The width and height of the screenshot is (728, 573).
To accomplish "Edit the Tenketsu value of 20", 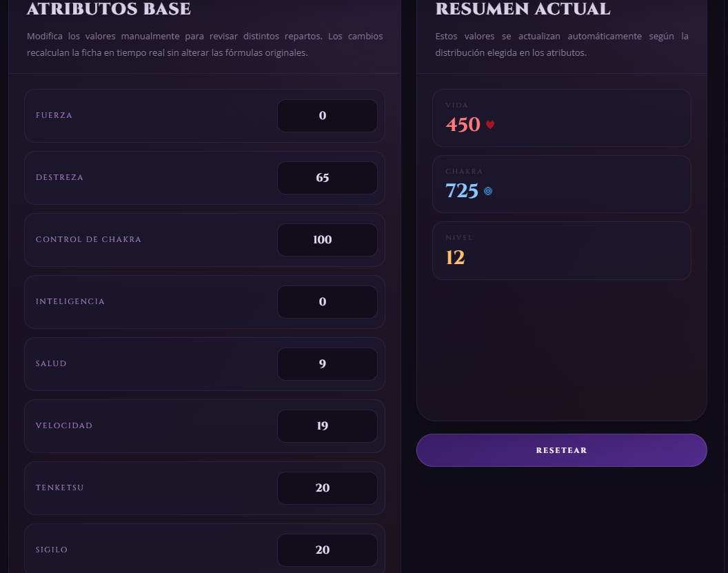I will [327, 488].
